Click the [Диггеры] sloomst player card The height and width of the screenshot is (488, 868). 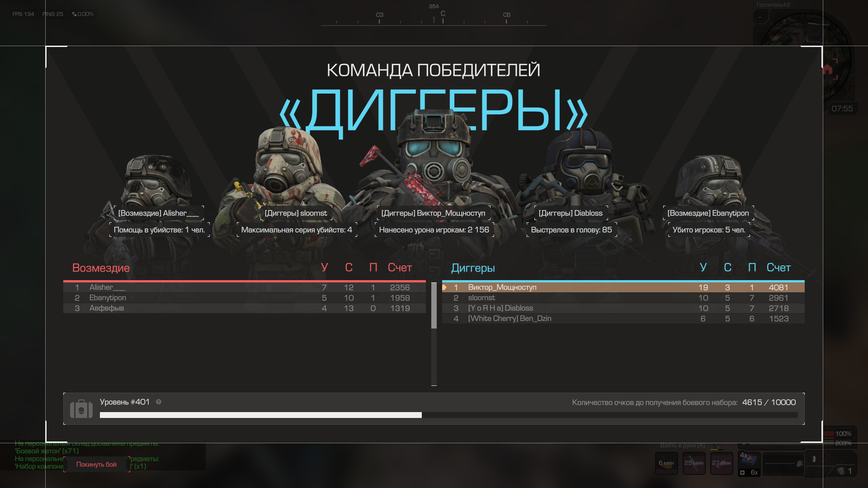296,213
